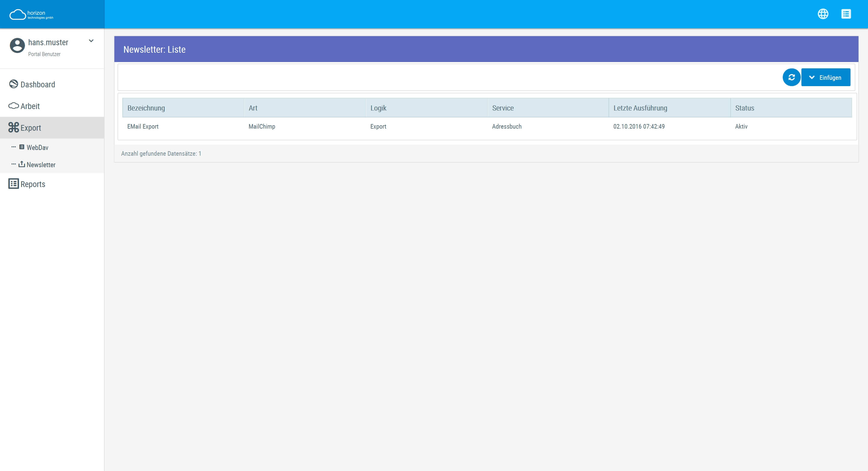The width and height of the screenshot is (868, 471).
Task: Sort the table by Bezeichnung column
Action: [x=146, y=108]
